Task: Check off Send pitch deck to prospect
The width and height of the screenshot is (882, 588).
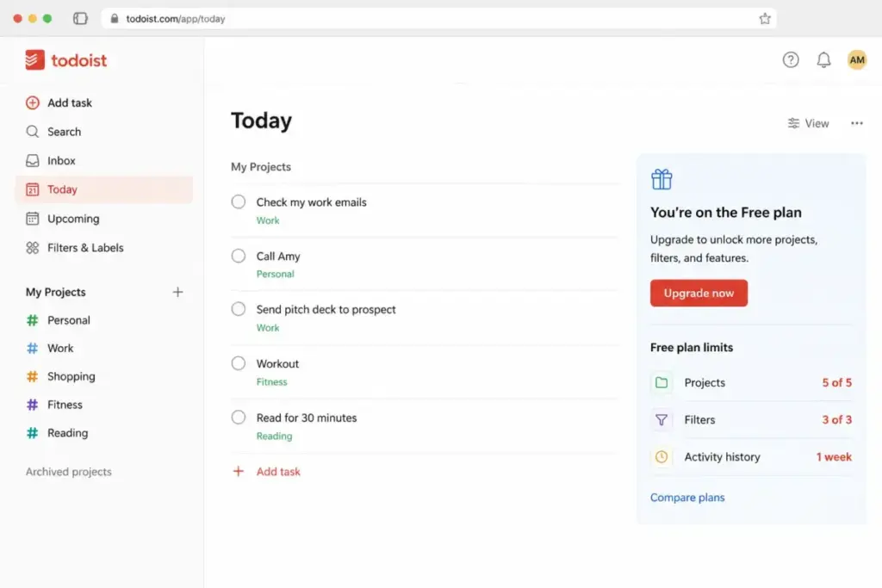Action: [x=239, y=309]
